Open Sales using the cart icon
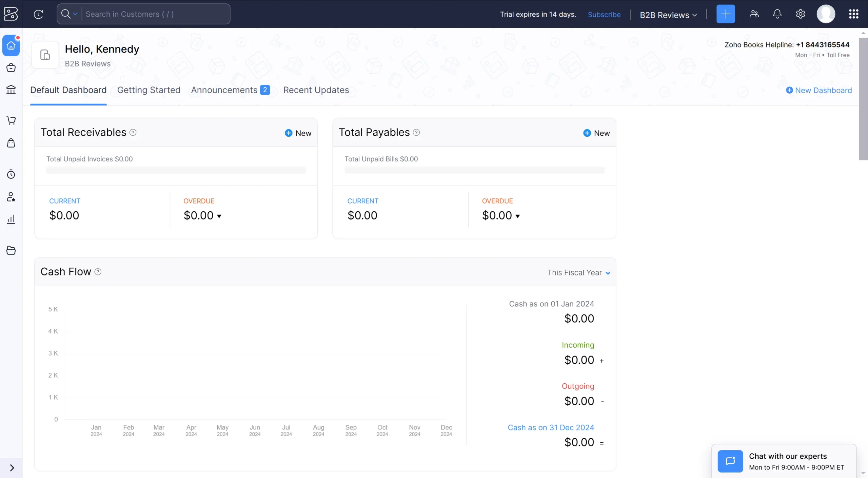Screen dimensions: 868x478 [x=11, y=120]
